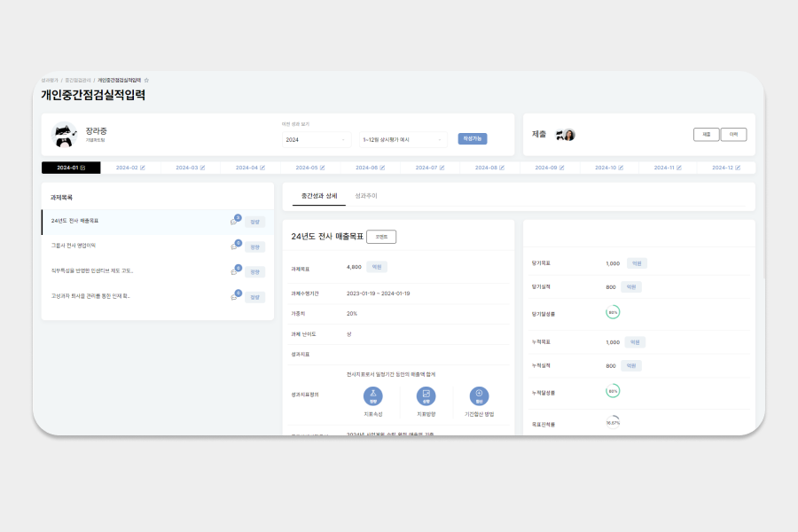Screen dimensions: 798x532
Task: Open comments icon for 그룹사 전사 영업이익 task
Action: (x=234, y=246)
